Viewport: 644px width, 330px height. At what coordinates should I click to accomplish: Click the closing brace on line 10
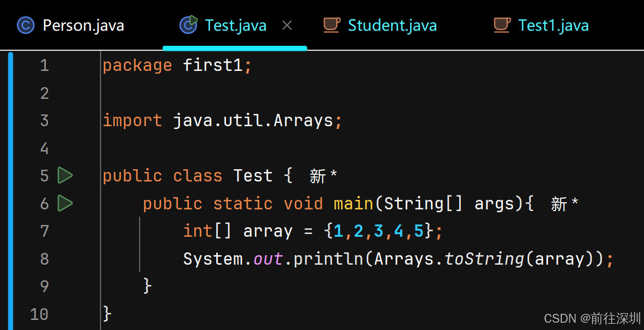point(107,314)
